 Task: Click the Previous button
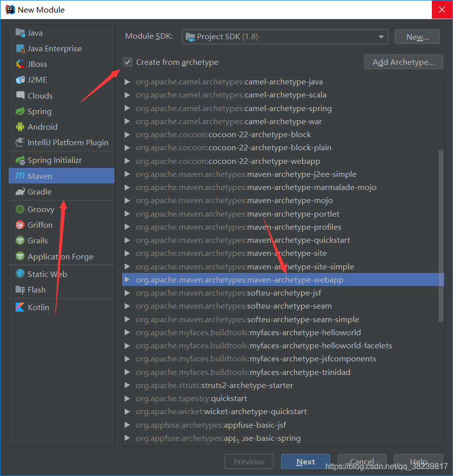(249, 461)
